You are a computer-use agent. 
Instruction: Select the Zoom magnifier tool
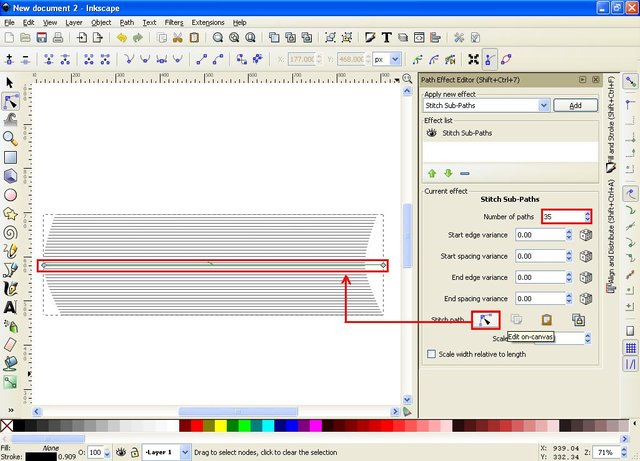coord(10,138)
